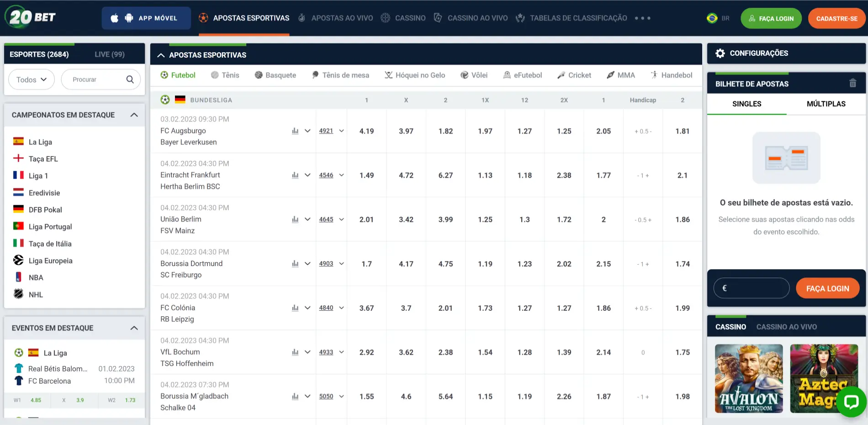This screenshot has height=425, width=868.
Task: Select the Basquete sport icon
Action: 258,75
